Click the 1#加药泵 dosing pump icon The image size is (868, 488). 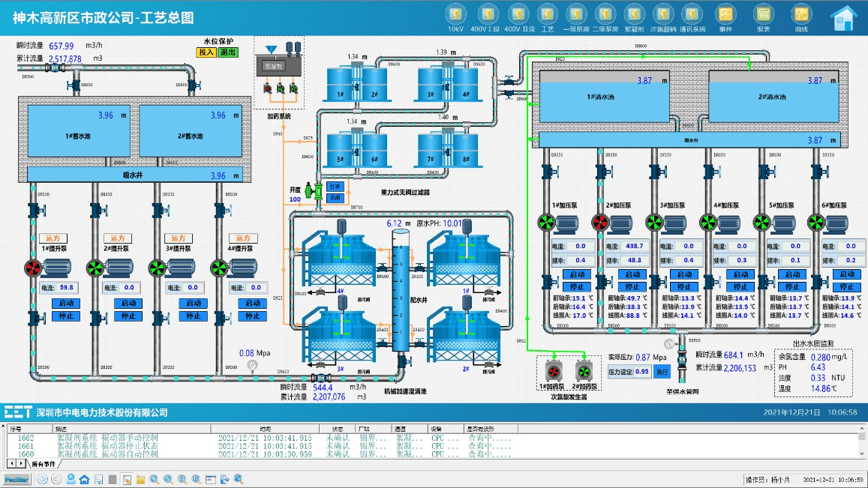[x=552, y=370]
